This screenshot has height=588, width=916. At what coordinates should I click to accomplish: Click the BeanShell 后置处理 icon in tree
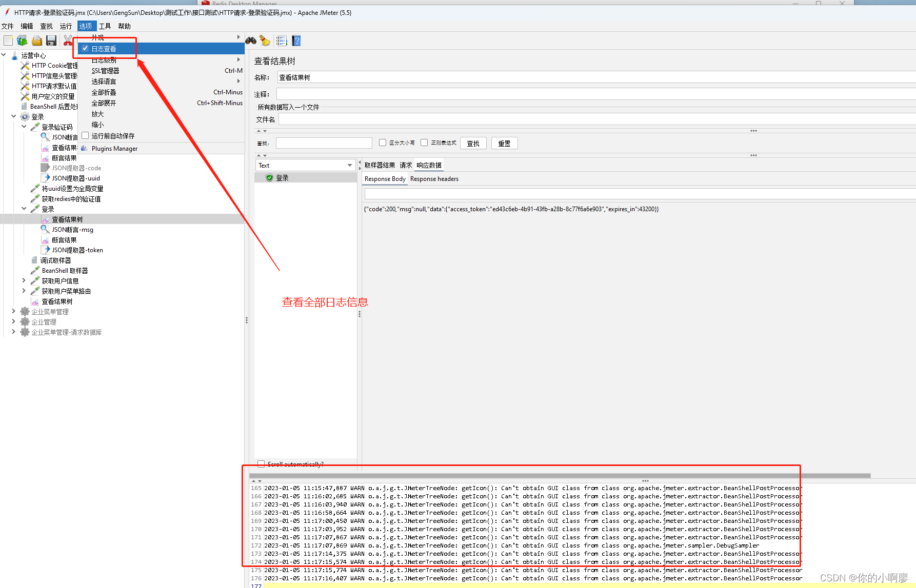[24, 107]
